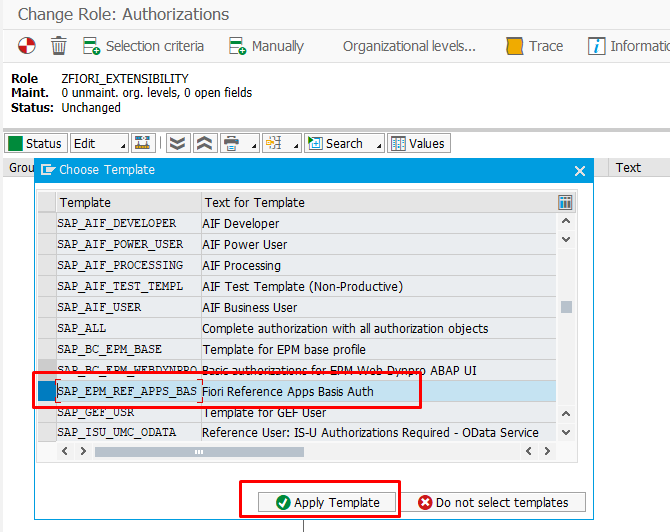This screenshot has width=670, height=532.
Task: Select row SAP_AIF_POWER_USER
Action: coord(297,244)
